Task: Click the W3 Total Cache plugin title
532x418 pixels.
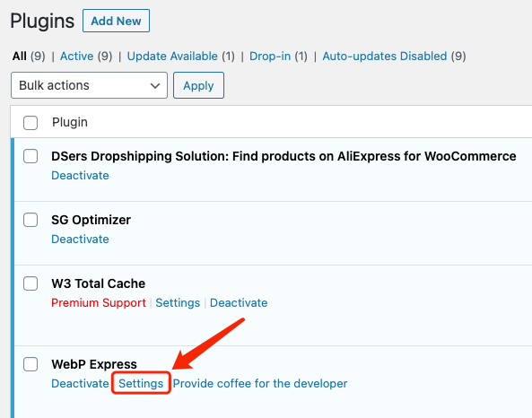Action: (x=99, y=283)
